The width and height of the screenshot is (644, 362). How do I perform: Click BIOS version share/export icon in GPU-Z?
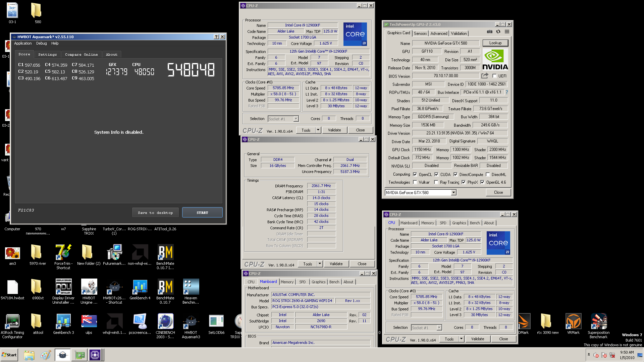click(485, 76)
